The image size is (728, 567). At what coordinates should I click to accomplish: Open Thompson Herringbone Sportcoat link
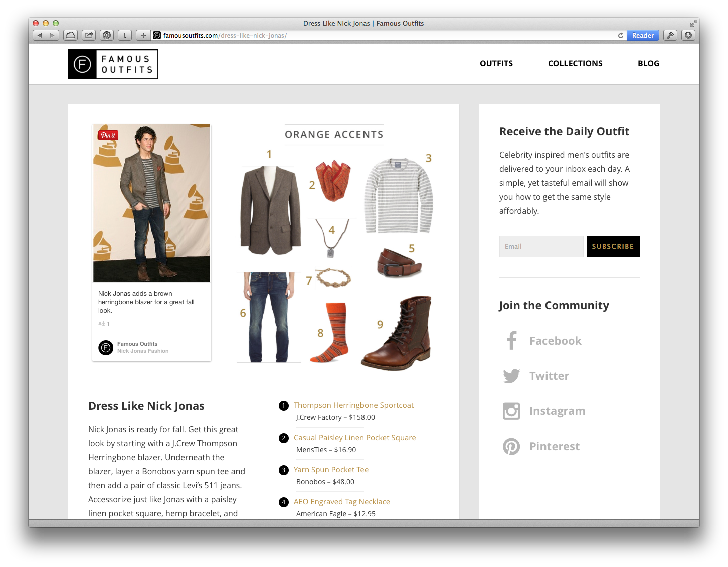coord(353,405)
